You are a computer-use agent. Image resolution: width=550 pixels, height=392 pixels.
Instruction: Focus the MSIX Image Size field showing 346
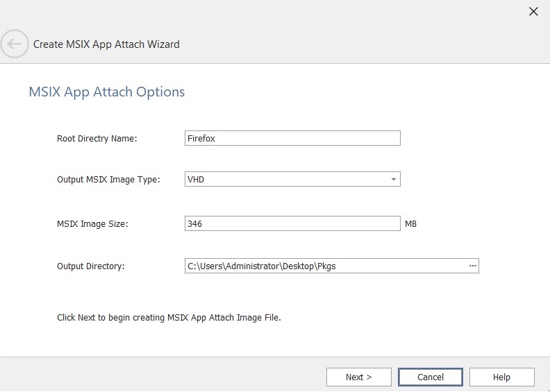point(292,223)
